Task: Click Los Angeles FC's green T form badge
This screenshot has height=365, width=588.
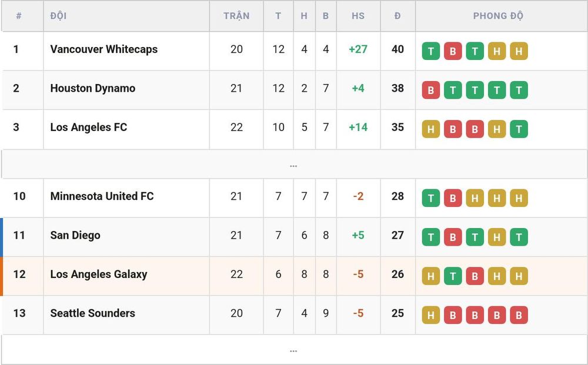Action: click(519, 129)
